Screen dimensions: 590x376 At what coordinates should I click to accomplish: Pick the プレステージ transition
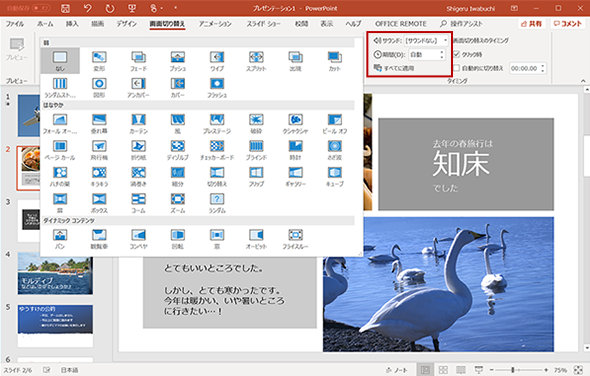217,123
